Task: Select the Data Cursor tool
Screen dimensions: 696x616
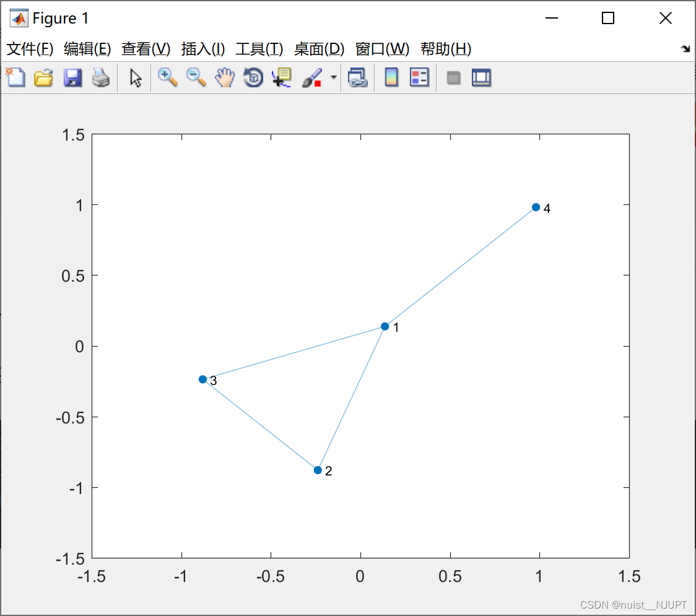Action: click(282, 77)
